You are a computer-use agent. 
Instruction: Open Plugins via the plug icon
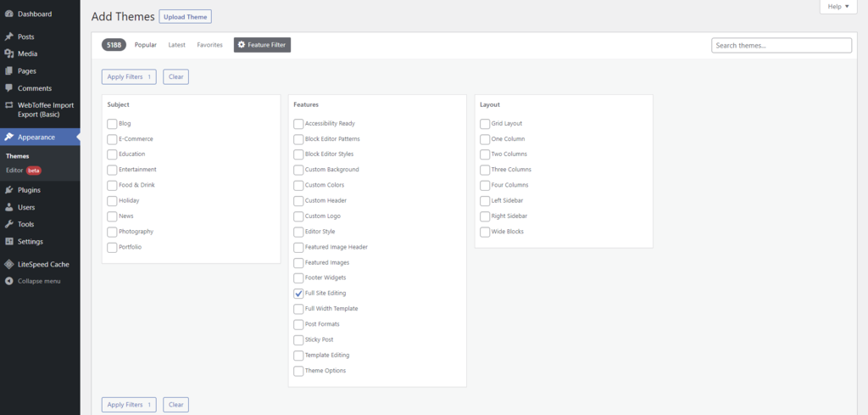point(8,190)
